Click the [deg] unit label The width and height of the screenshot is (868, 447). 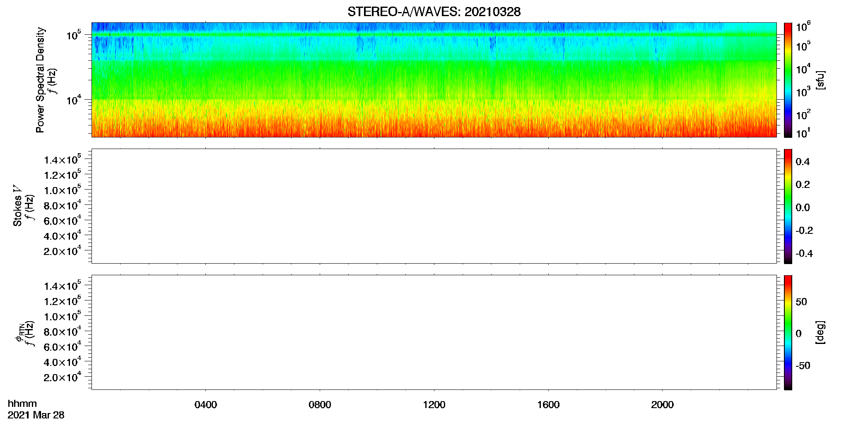820,332
